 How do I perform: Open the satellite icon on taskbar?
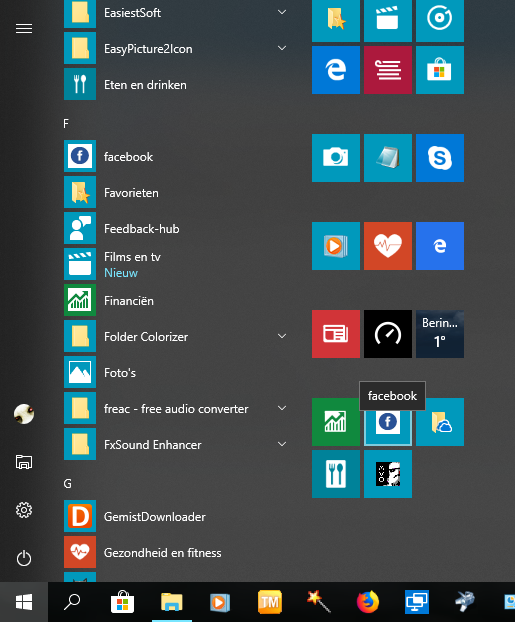pos(465,602)
